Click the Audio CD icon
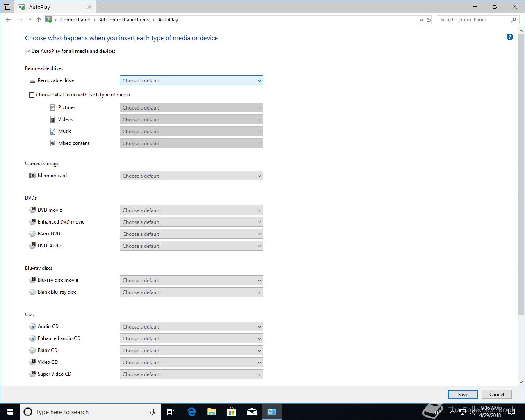The width and height of the screenshot is (525, 420). (x=32, y=326)
